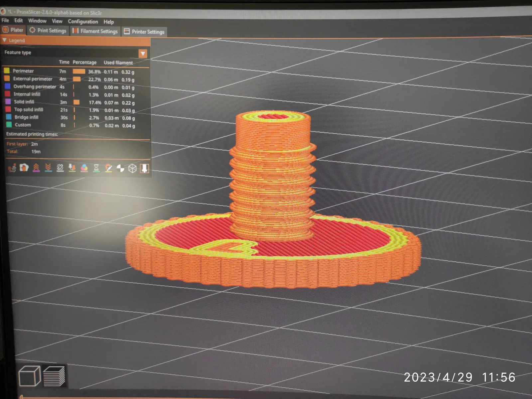
Task: Open the Feature type dropdown
Action: click(x=143, y=54)
